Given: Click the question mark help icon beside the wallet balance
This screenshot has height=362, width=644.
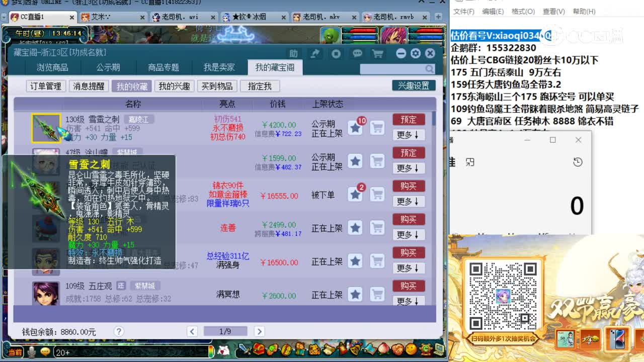Looking at the screenshot, I should tap(119, 331).
